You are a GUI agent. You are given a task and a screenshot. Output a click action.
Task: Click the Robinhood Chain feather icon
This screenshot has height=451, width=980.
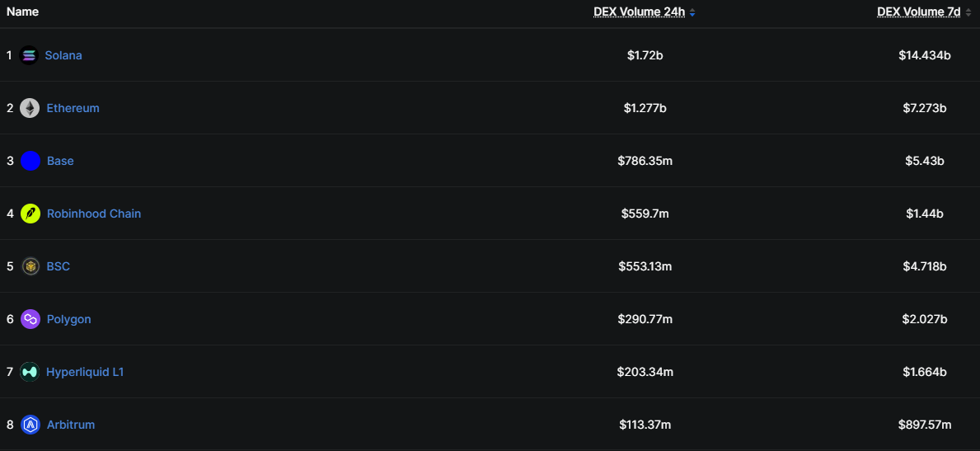pos(30,214)
